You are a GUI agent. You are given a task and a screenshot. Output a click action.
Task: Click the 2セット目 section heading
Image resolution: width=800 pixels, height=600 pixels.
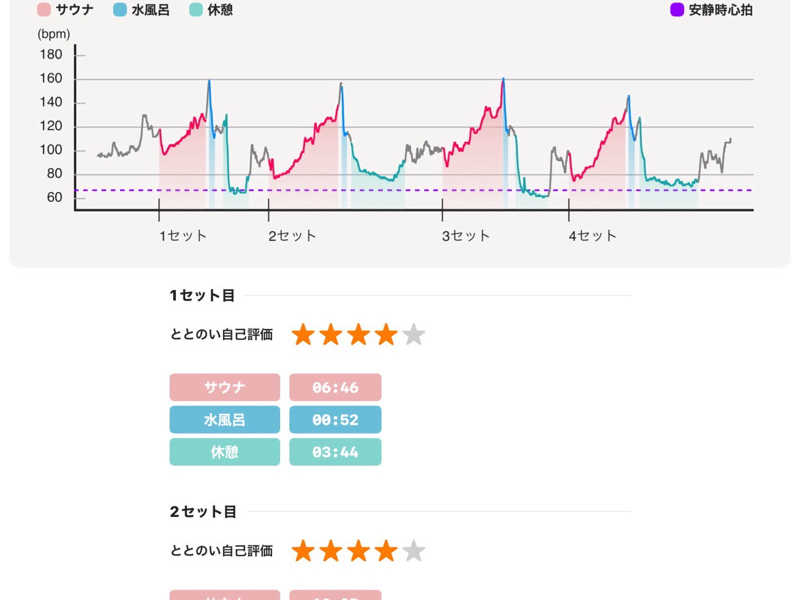[203, 512]
